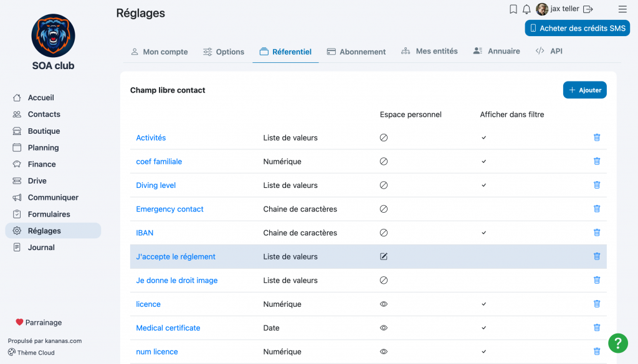Click trash icon for Diving level

[596, 185]
